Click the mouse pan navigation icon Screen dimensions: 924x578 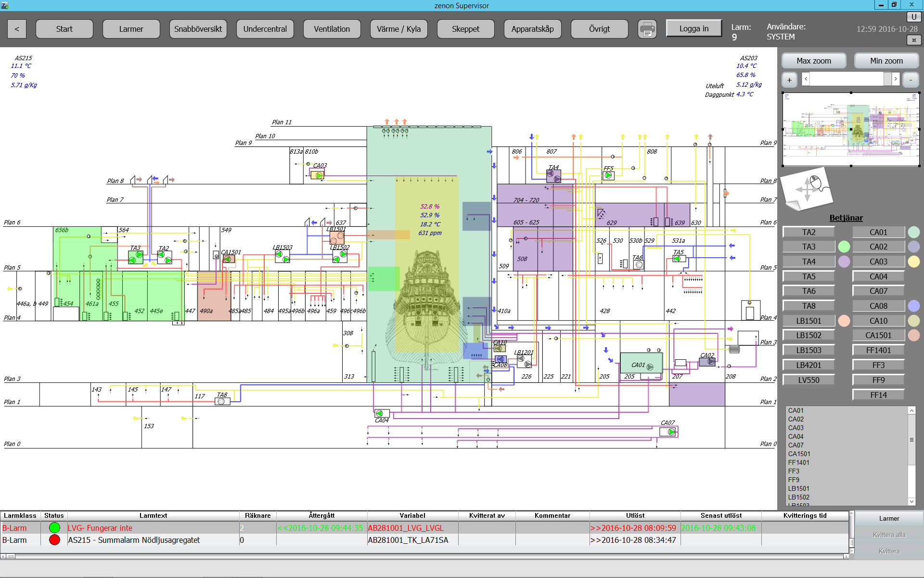pyautogui.click(x=807, y=188)
